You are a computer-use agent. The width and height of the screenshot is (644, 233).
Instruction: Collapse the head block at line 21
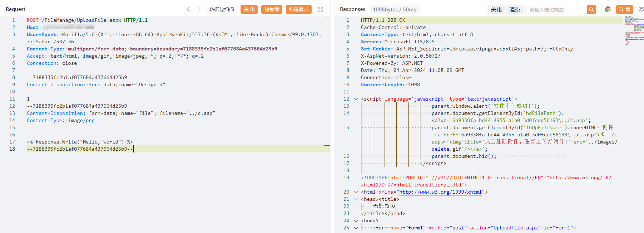pyautogui.click(x=356, y=199)
